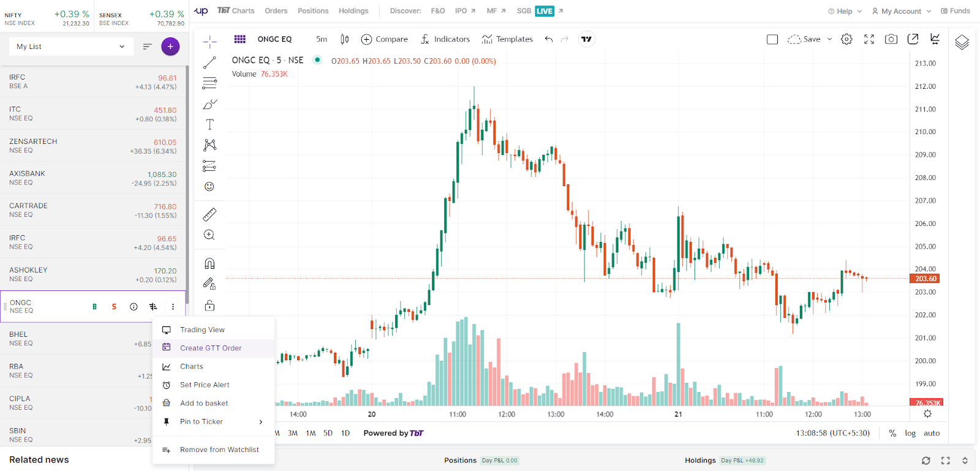Open the ZENSARTECH watchlist row
Image resolution: width=980 pixels, height=471 pixels.
[x=92, y=146]
